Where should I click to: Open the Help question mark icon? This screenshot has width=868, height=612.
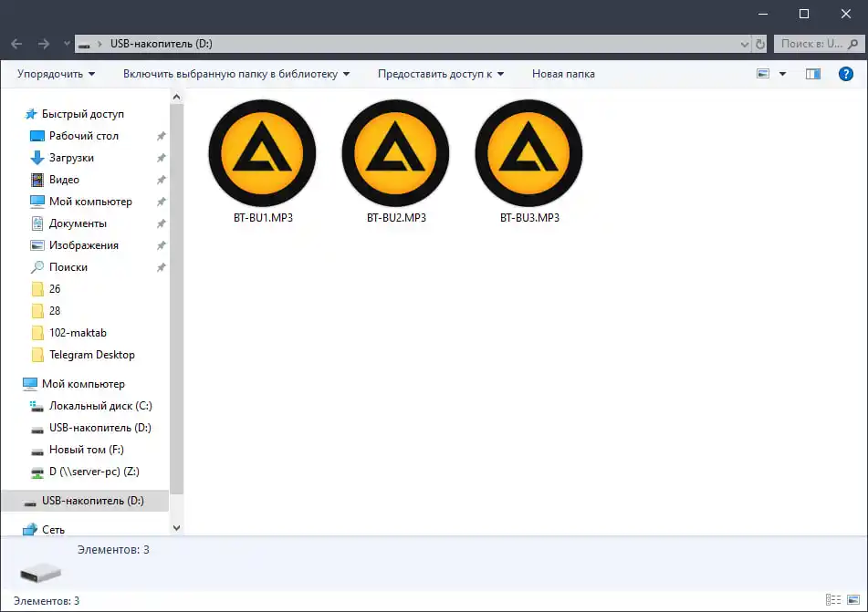coord(845,74)
